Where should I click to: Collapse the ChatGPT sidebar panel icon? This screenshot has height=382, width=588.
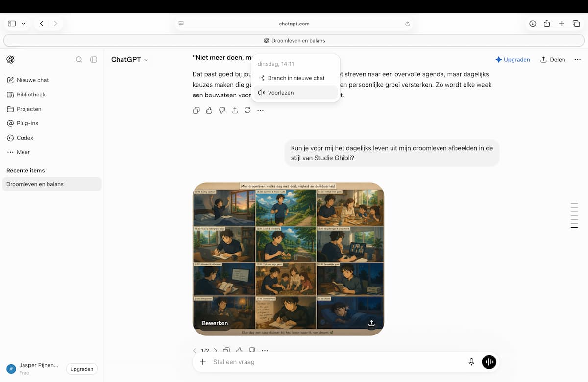[x=94, y=60]
